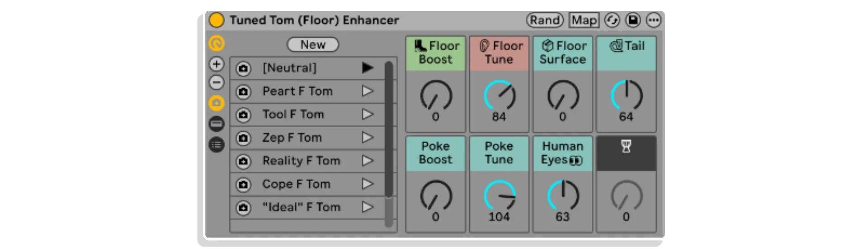The image size is (868, 249).
Task: Click the Floor Boost macro knob
Action: pyautogui.click(x=436, y=95)
